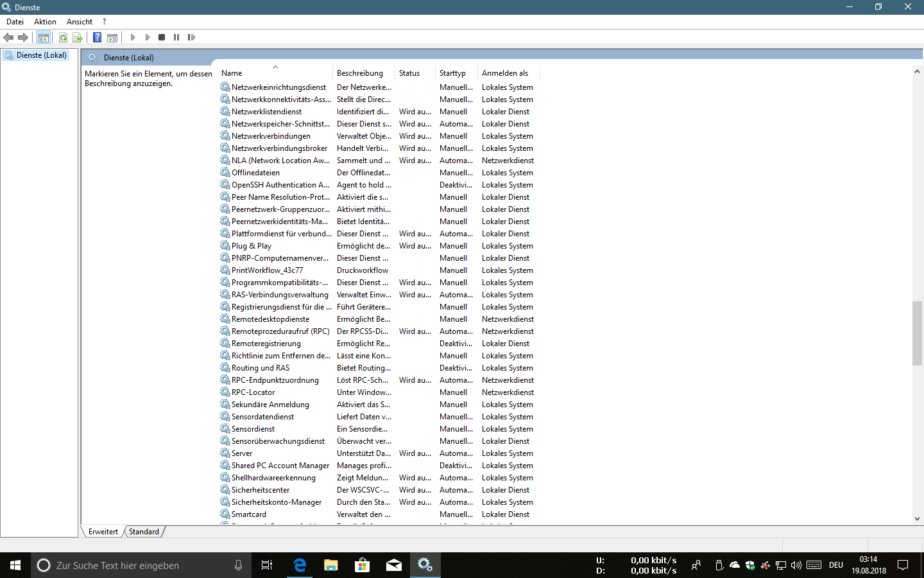Select the Sensordatendienst service

pos(262,417)
